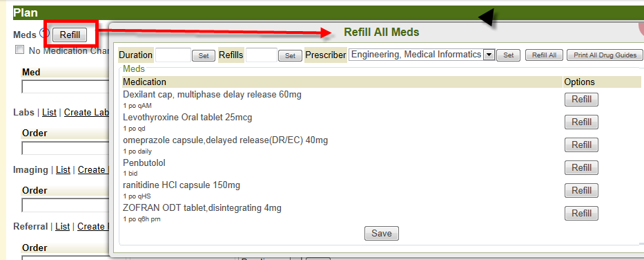
Task: Open the Imaging List link
Action: click(x=63, y=169)
